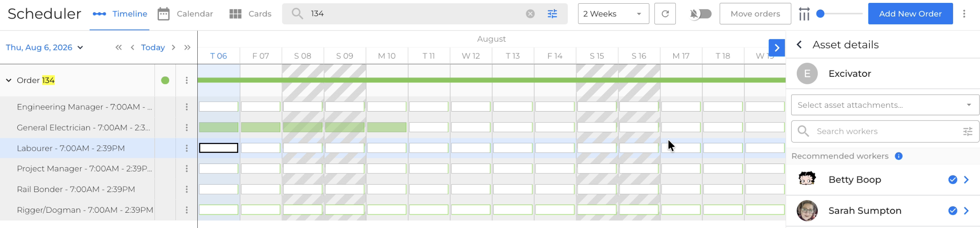Viewport: 980px width, 228px height.
Task: Jump forward with double-arrow date navigation
Action: point(187,47)
